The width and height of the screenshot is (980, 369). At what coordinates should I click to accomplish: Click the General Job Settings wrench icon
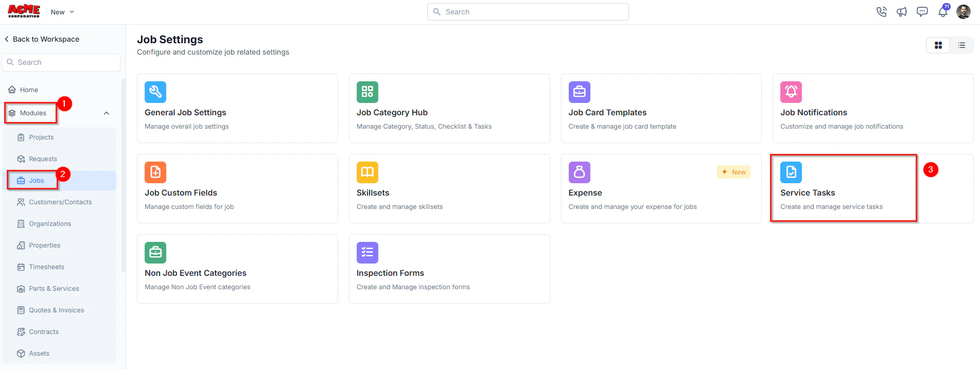(x=155, y=92)
